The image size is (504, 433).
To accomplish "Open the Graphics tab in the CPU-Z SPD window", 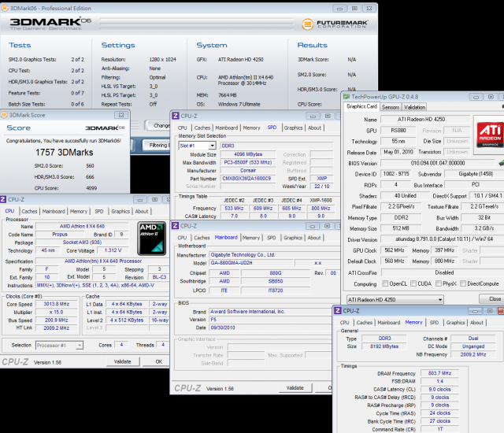I will [x=293, y=128].
